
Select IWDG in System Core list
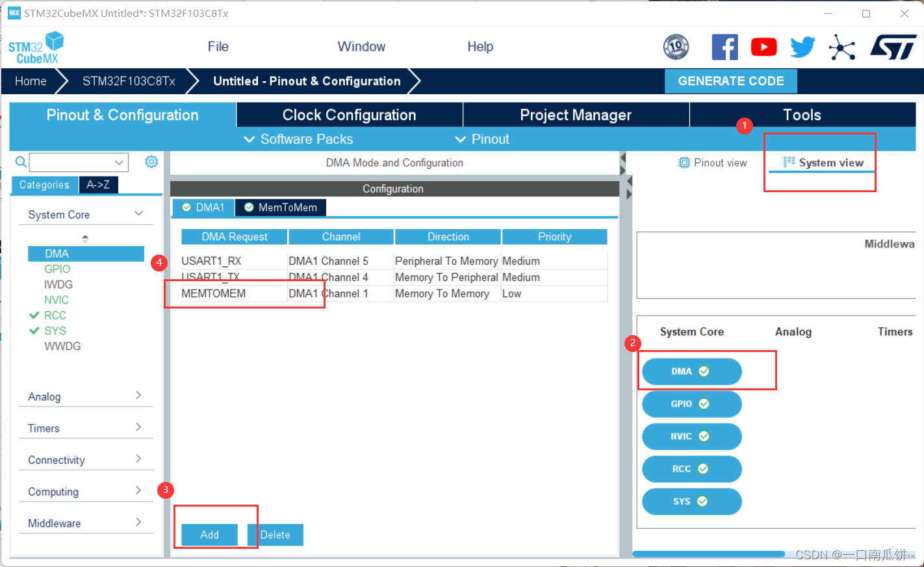[x=58, y=284]
